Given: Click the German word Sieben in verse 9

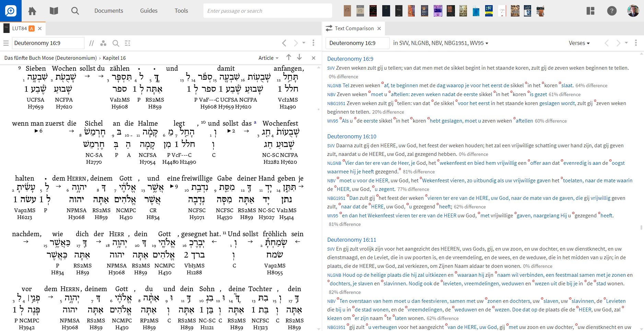Looking at the screenshot, I should point(36,68).
